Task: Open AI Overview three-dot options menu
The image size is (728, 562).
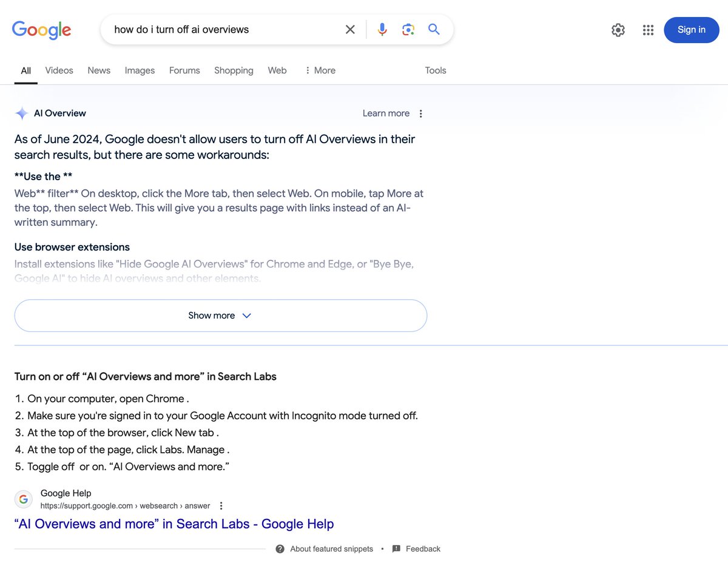Action: click(421, 113)
